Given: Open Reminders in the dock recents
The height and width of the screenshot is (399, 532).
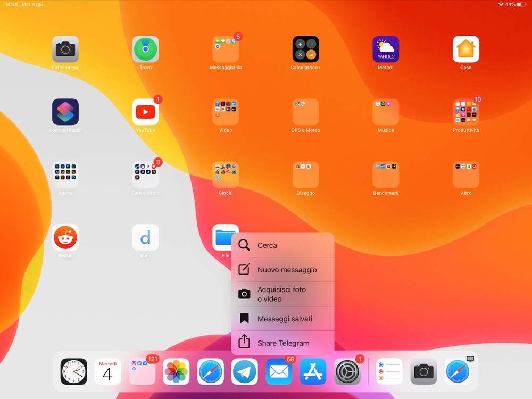Looking at the screenshot, I should coord(389,371).
